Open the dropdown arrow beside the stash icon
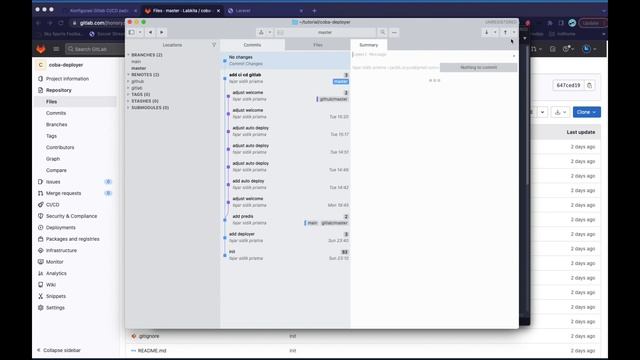This screenshot has height=360, width=640. [x=270, y=32]
